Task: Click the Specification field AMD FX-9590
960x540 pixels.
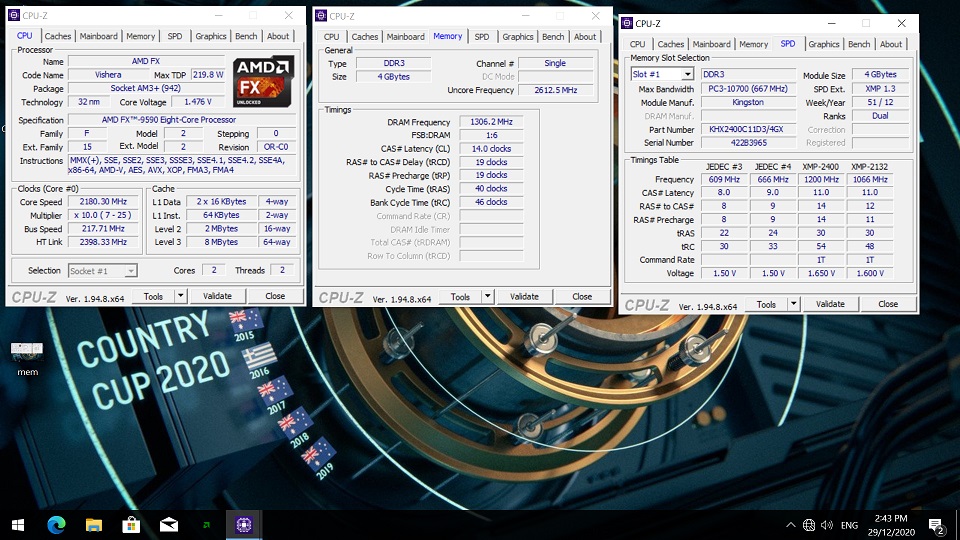Action: (182, 120)
